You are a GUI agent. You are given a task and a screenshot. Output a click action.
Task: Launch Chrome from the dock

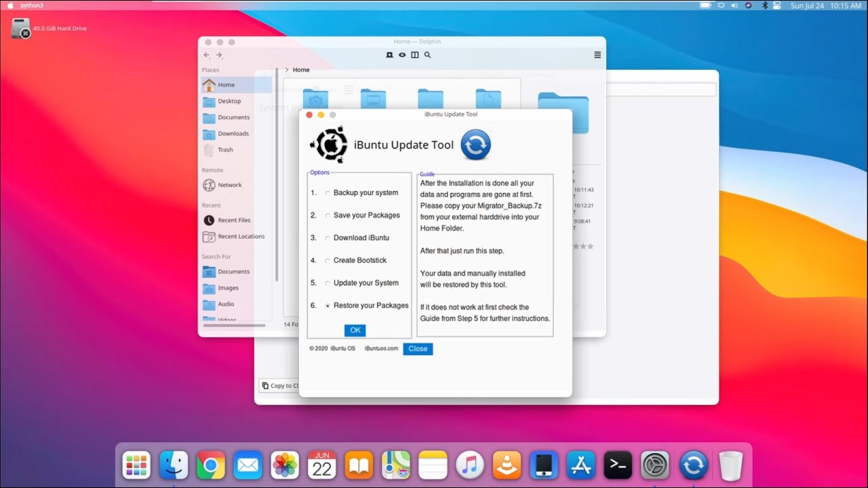(211, 465)
